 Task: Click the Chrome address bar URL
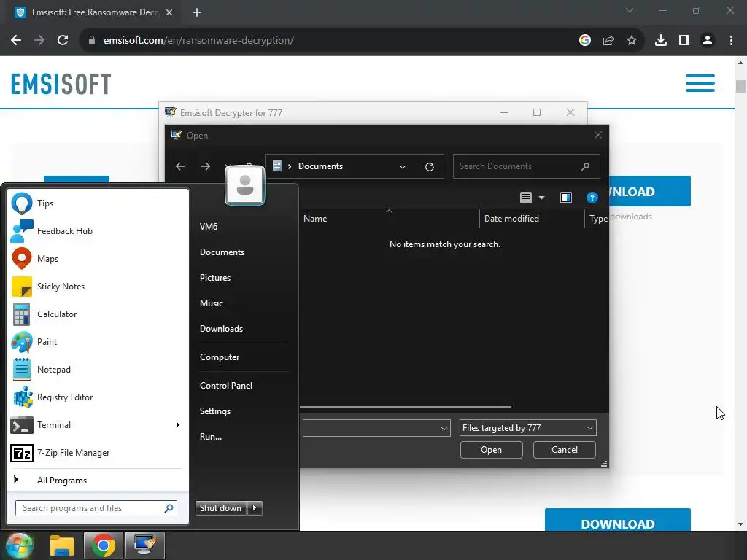[198, 41]
